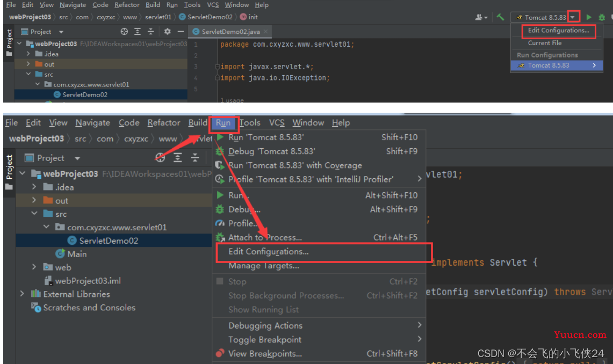
Task: Click the orange out folder icon in lower tree
Action: tap(48, 200)
